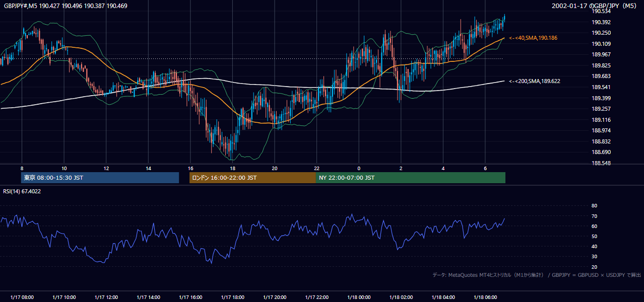This screenshot has height=302, width=644.
Task: Click the 1/18 02:00 time label
Action: click(x=401, y=297)
